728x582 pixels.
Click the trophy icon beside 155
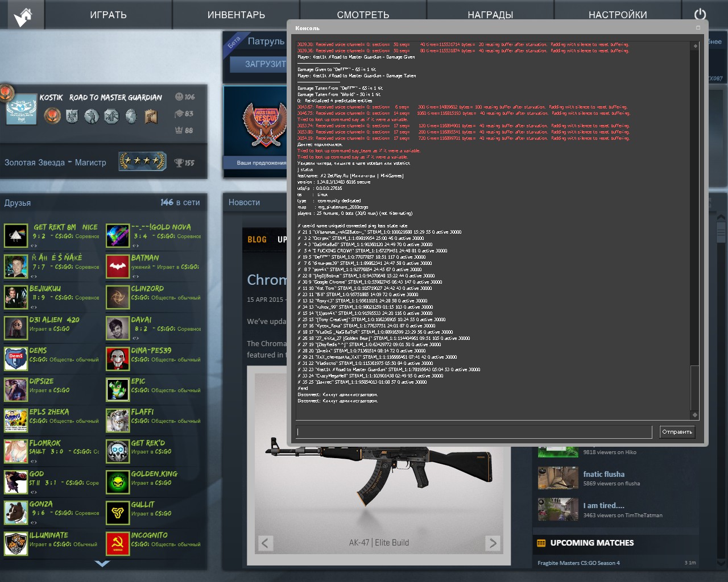pos(179,163)
